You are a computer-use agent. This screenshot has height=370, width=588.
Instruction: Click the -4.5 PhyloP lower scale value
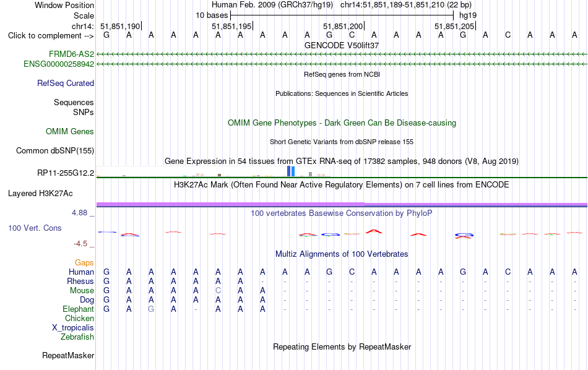[x=80, y=244]
